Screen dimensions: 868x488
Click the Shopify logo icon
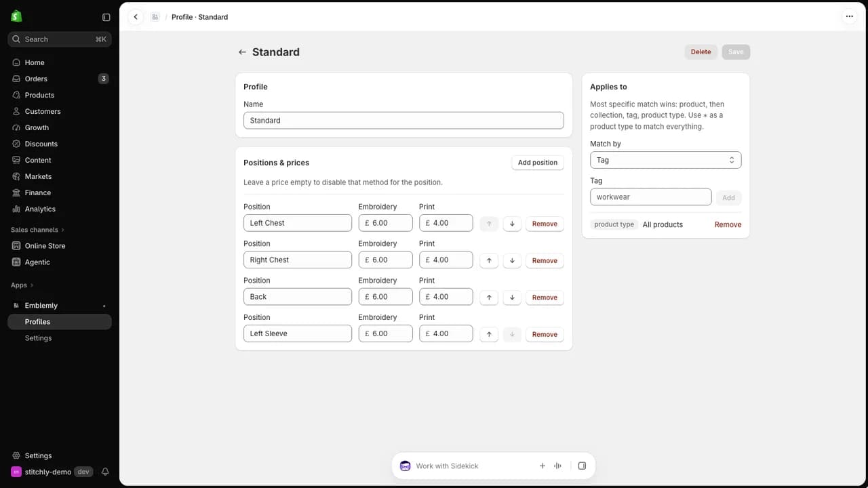click(16, 16)
